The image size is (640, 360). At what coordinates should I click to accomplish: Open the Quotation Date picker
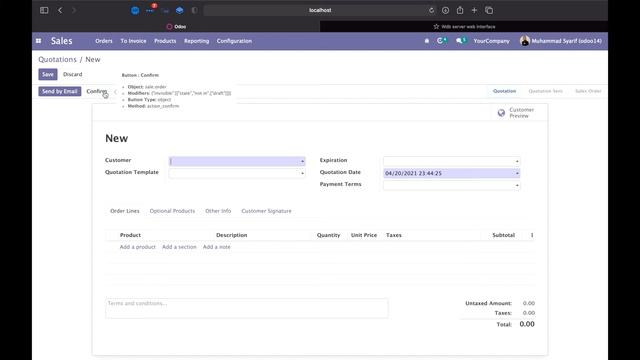click(x=451, y=173)
